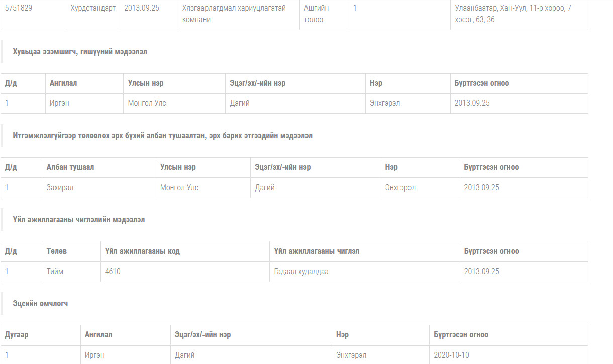Click the 2020-10-10 registration date cell
Screen dimensions: 613x364
coord(451,355)
